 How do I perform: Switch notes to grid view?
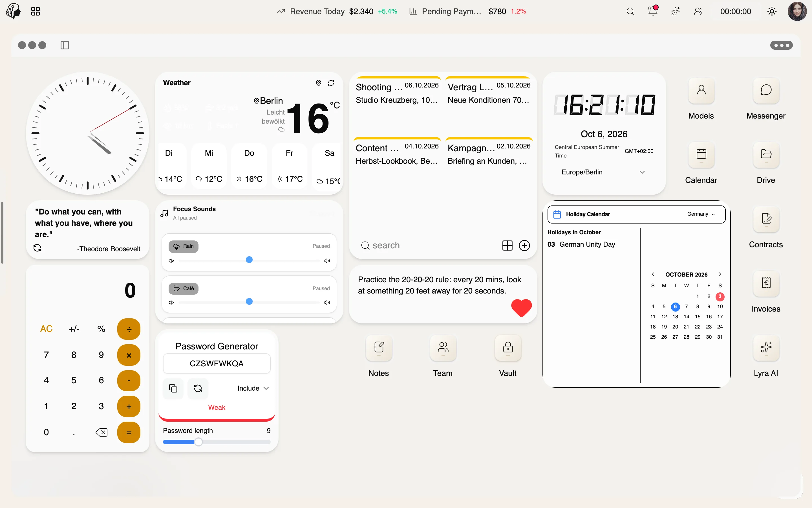(507, 246)
